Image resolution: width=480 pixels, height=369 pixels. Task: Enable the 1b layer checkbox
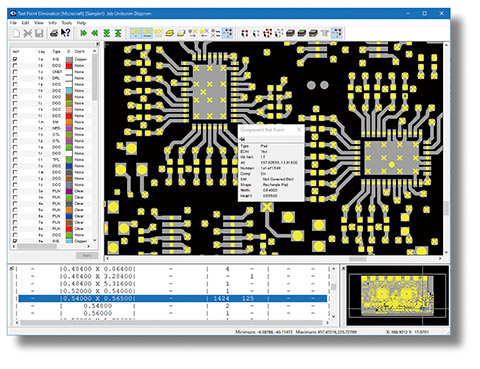pos(15,65)
